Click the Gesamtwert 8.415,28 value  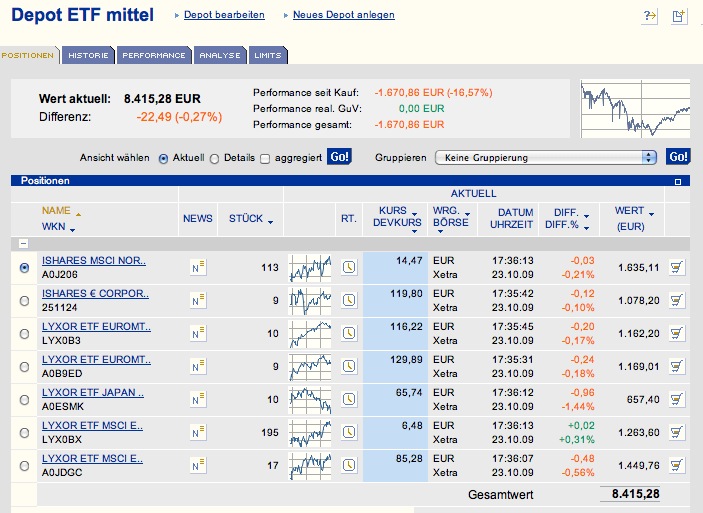click(x=635, y=494)
